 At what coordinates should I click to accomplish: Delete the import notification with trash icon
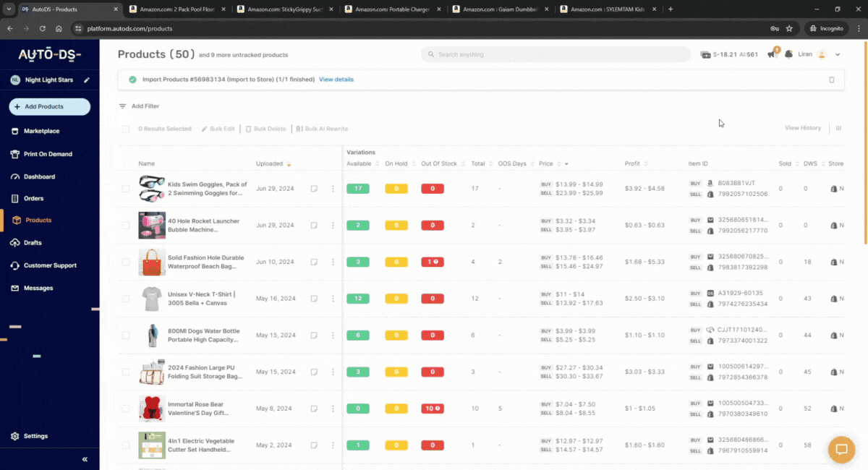coord(831,80)
